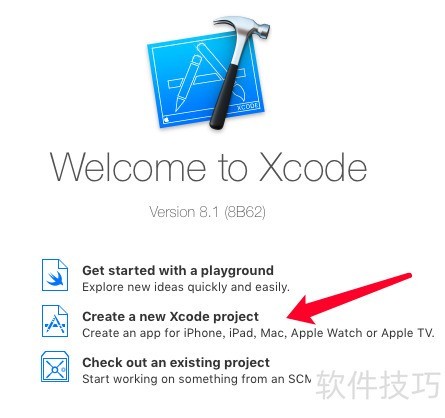Click the Xcode project blueprint icon
Screen dimensions: 445x418
(55, 321)
